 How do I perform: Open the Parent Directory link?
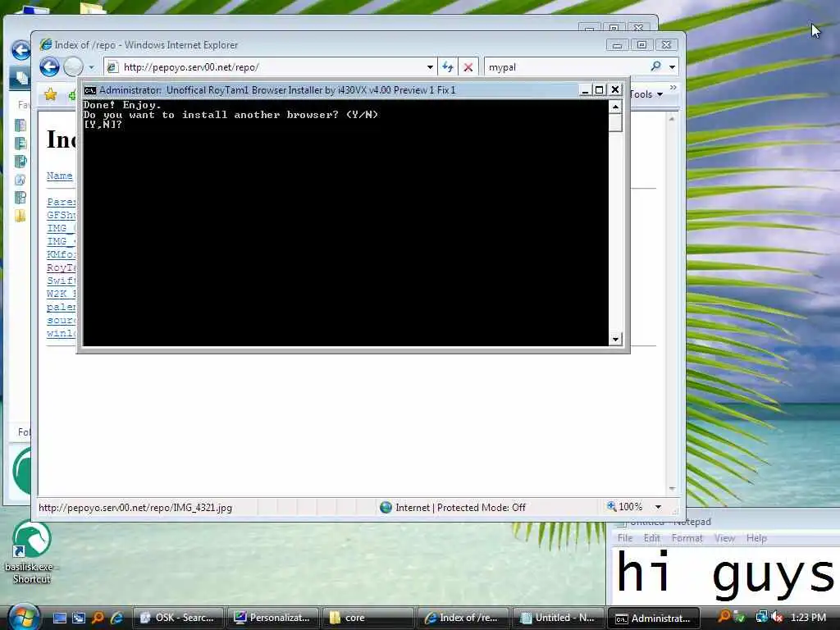tap(61, 202)
